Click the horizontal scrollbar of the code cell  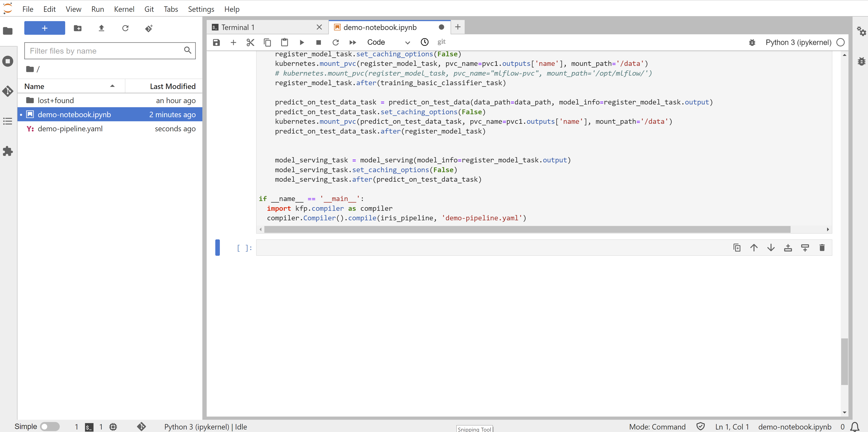(x=527, y=229)
